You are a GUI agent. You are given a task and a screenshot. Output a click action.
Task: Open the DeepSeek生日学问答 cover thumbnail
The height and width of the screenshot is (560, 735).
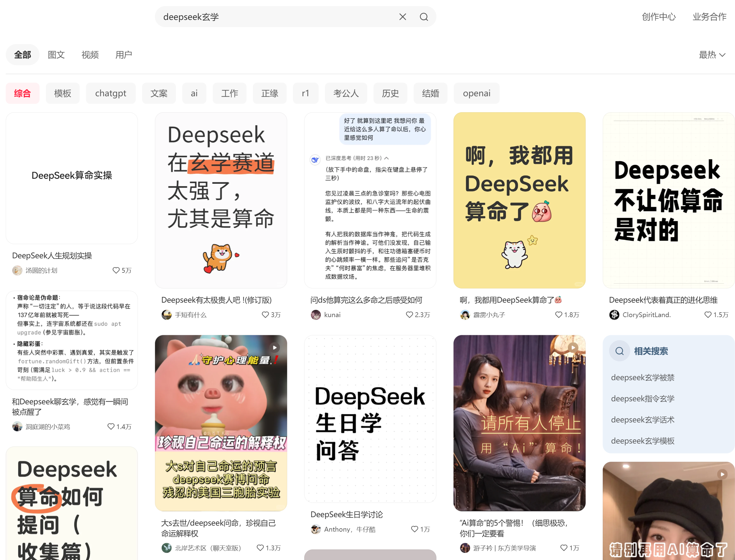[x=370, y=419]
